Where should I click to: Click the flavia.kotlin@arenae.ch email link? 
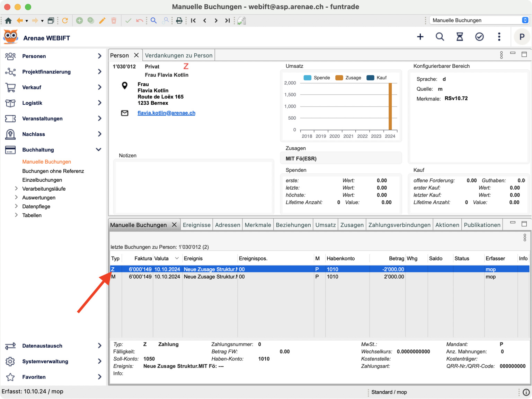[x=166, y=113]
